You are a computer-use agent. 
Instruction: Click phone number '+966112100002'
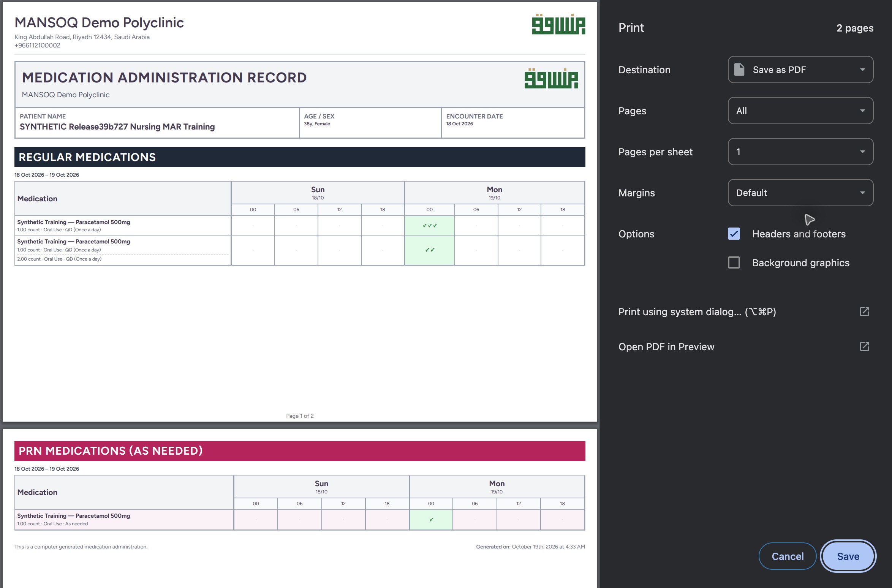click(37, 45)
